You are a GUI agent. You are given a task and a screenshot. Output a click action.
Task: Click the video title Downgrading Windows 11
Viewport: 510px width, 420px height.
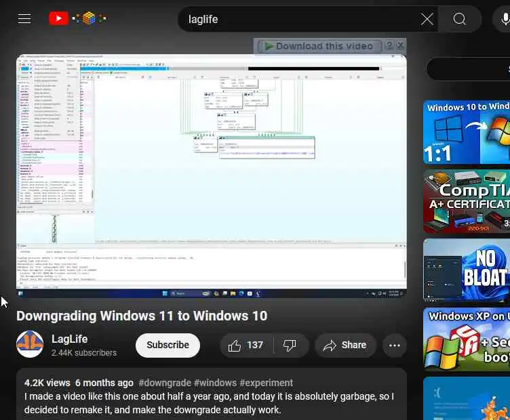142,316
